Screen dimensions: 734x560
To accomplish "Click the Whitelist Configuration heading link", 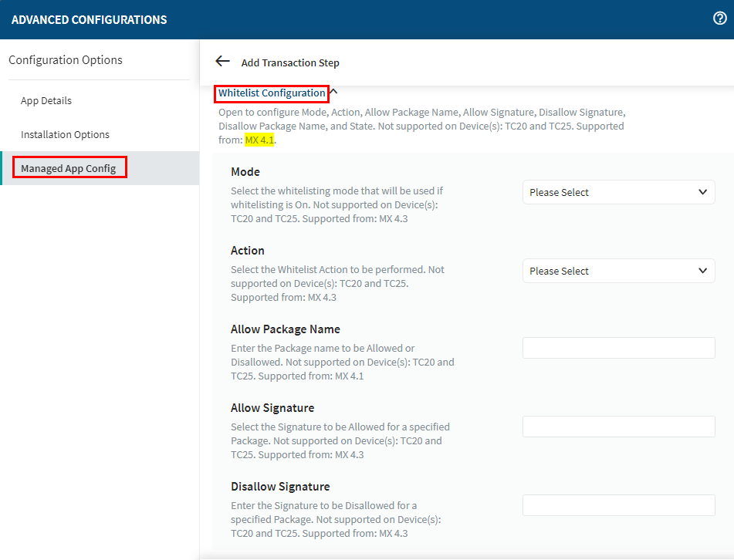I will pyautogui.click(x=272, y=93).
